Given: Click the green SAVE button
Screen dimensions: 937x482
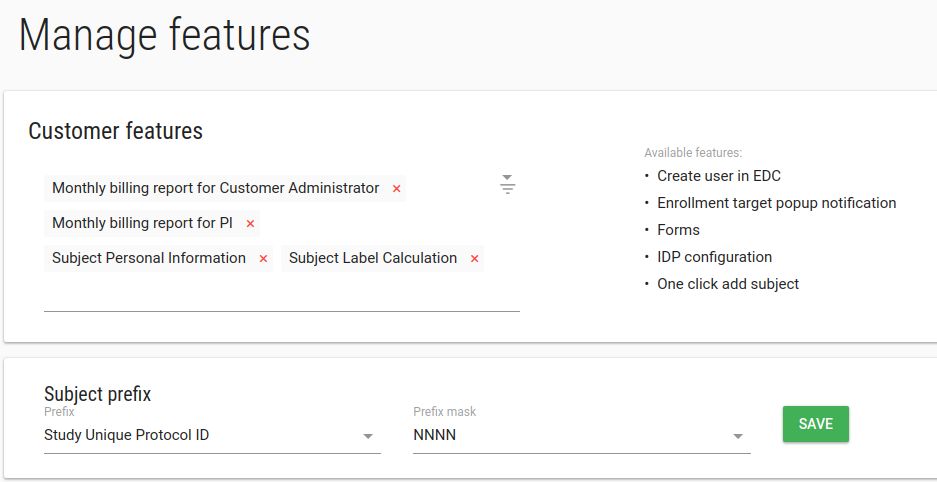Looking at the screenshot, I should [x=816, y=424].
